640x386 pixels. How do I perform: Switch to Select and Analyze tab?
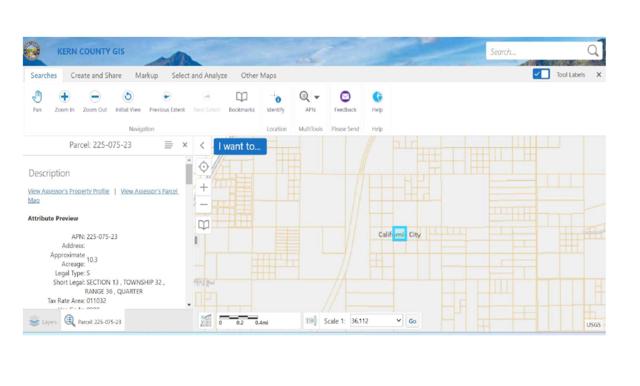tap(199, 75)
